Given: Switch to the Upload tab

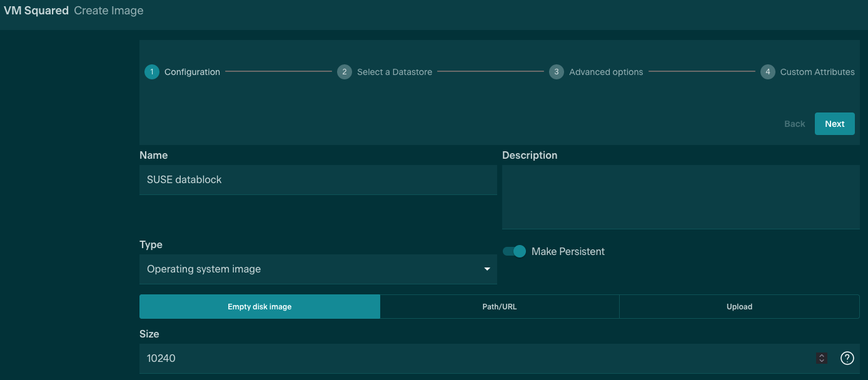Looking at the screenshot, I should (739, 307).
